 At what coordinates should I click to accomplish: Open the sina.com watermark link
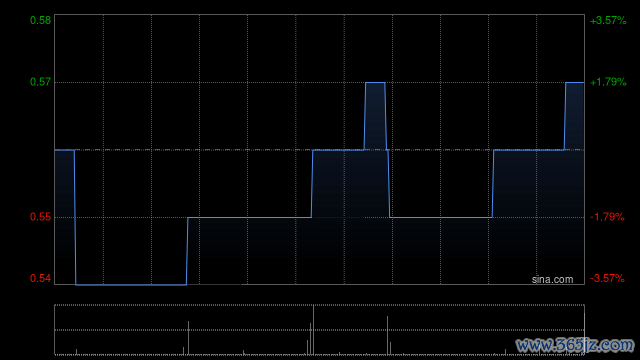552,280
